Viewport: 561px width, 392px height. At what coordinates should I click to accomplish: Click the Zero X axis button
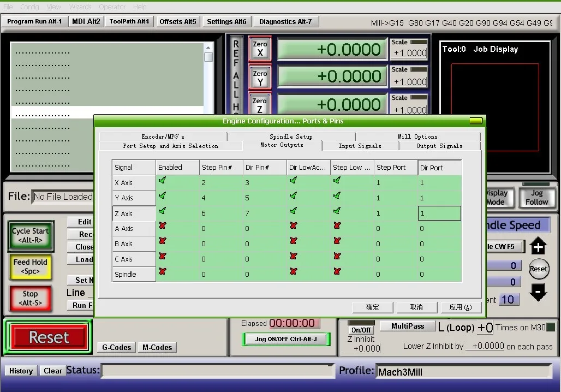pyautogui.click(x=260, y=49)
